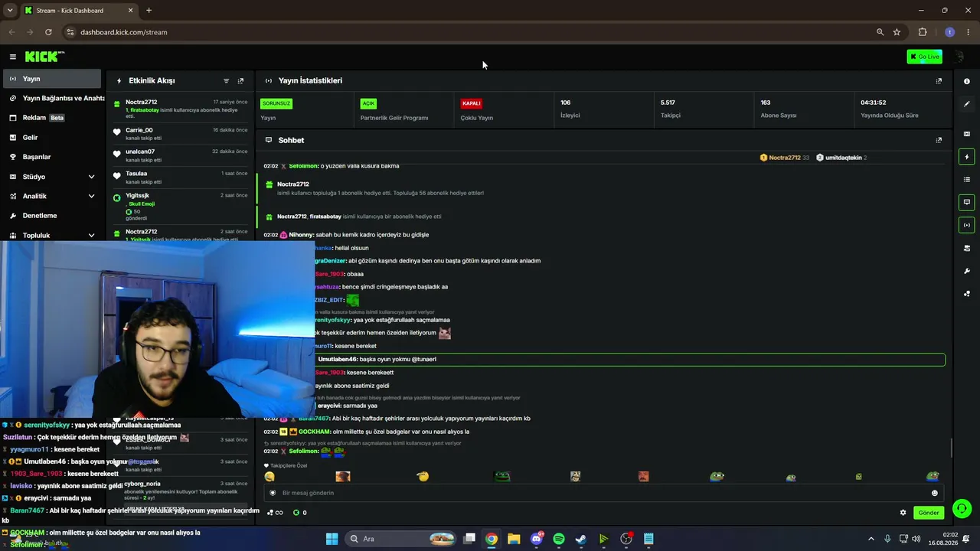Click the pencil edit icon
Screen dimensions: 980x551
tap(966, 103)
